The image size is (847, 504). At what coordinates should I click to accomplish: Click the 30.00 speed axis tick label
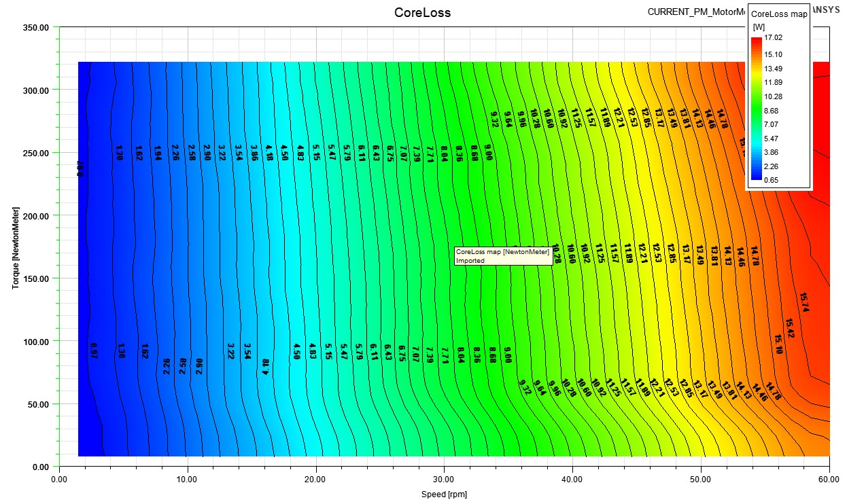pyautogui.click(x=444, y=479)
